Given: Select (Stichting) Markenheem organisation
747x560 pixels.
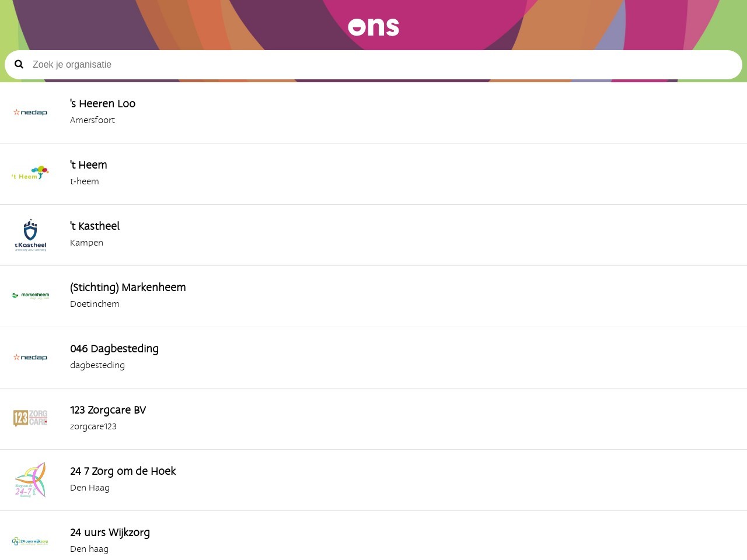Looking at the screenshot, I should pos(373,296).
